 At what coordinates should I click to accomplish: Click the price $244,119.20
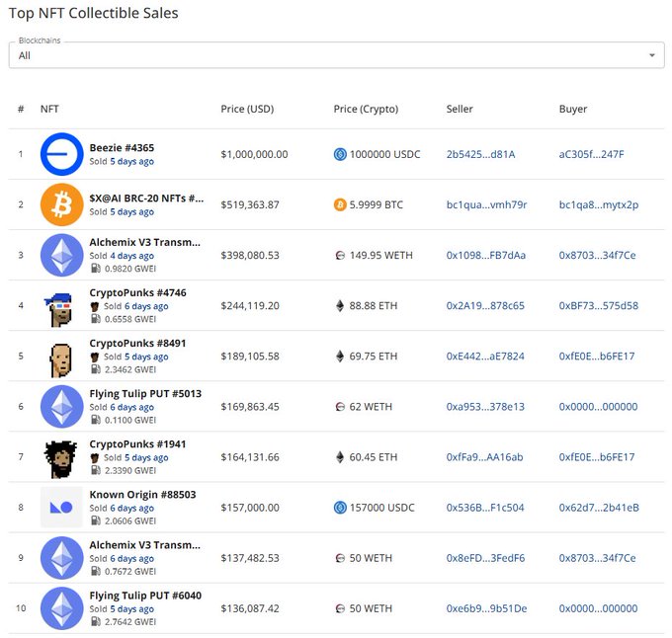click(x=250, y=306)
